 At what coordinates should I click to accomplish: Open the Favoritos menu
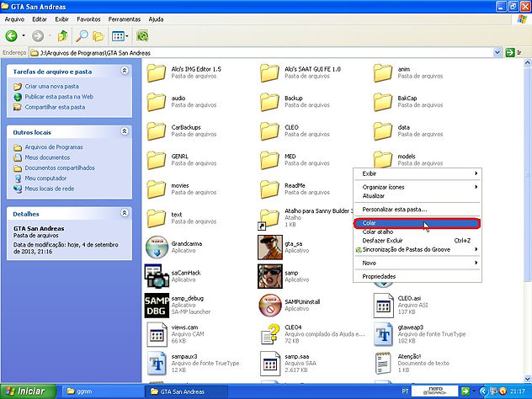88,19
